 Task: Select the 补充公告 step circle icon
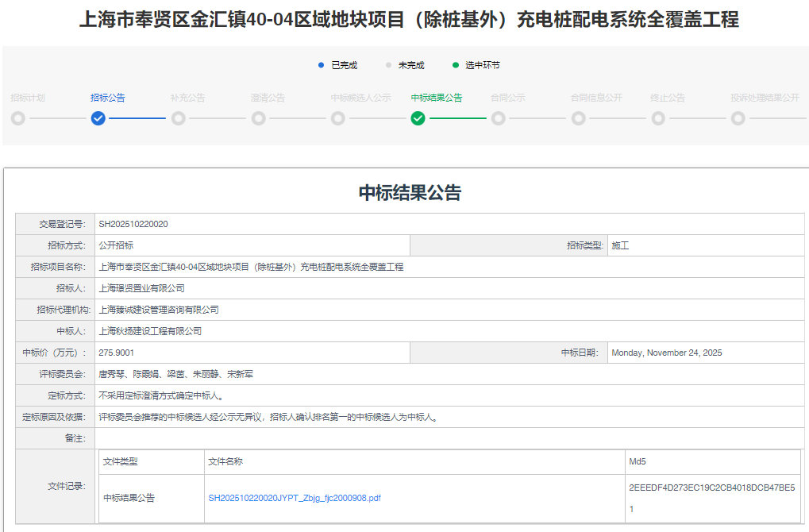pos(179,118)
